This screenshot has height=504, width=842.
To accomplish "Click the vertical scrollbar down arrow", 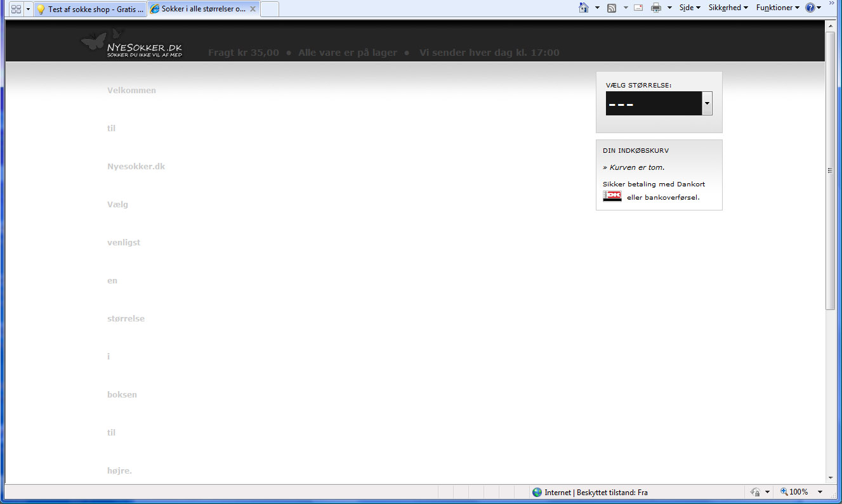I will click(x=830, y=477).
